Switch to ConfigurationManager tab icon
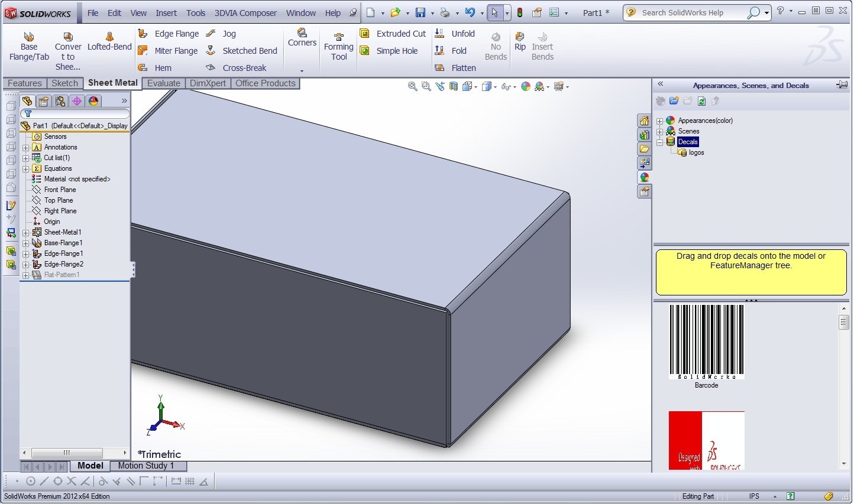This screenshot has width=854, height=504. tap(60, 101)
